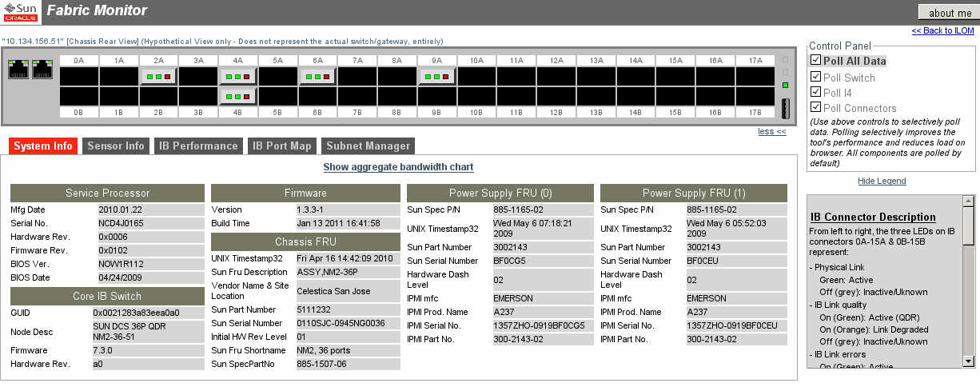980x387 pixels.
Task: Click the empty 12A connector slot
Action: coord(556,77)
